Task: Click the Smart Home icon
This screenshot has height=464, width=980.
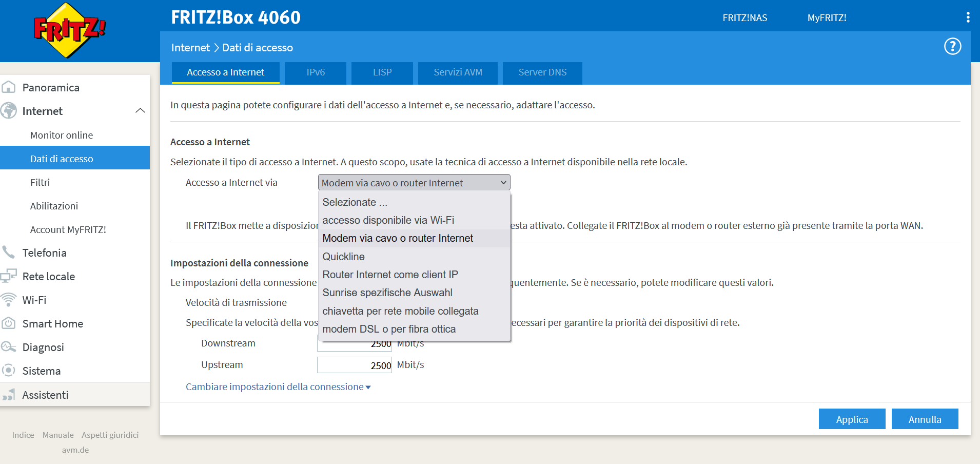Action: (8, 323)
